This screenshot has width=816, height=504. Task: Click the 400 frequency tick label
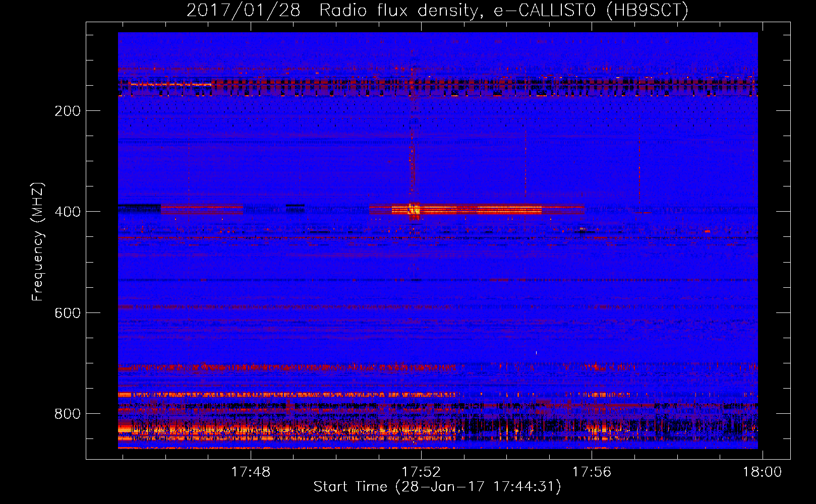[x=68, y=212]
